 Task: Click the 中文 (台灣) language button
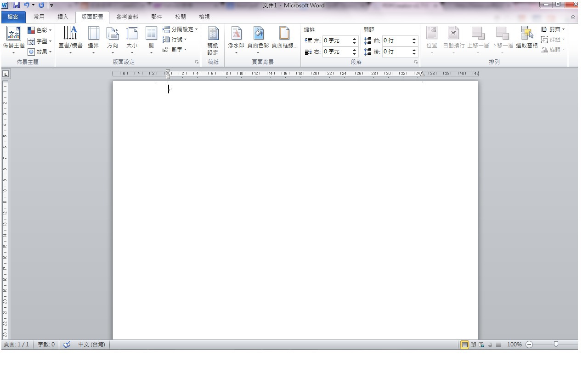(x=91, y=345)
